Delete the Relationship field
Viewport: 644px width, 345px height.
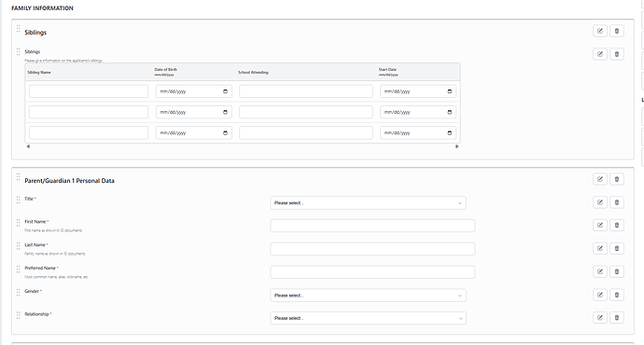point(617,318)
